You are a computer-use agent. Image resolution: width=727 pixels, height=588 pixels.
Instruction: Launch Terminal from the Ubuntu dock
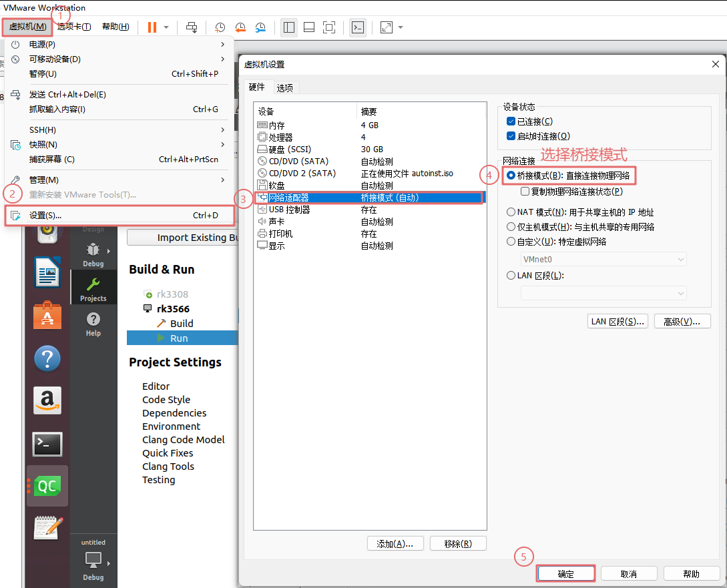click(x=47, y=444)
